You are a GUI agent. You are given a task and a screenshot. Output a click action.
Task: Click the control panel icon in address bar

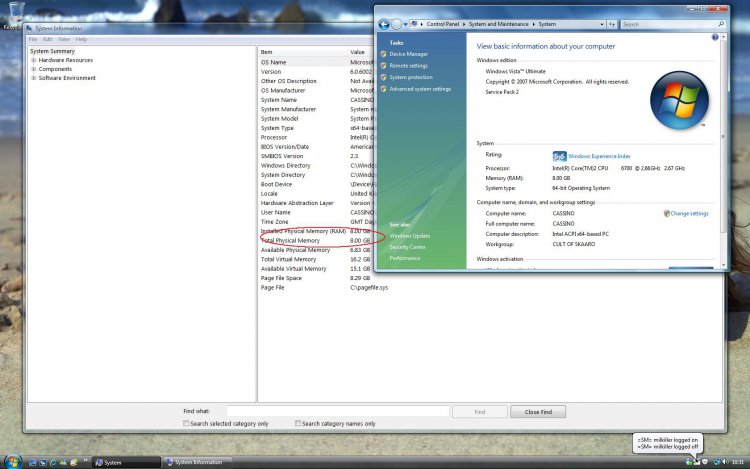click(x=414, y=24)
